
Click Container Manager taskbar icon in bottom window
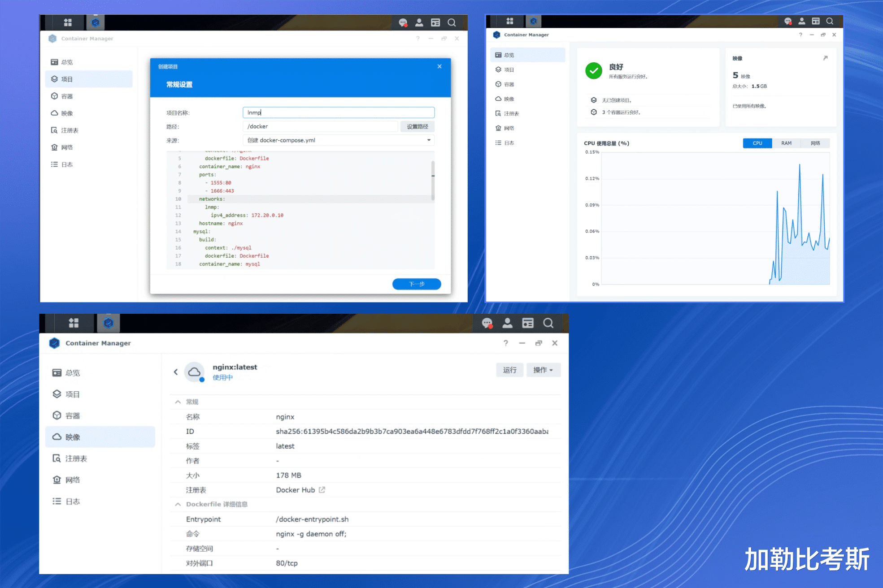[108, 323]
